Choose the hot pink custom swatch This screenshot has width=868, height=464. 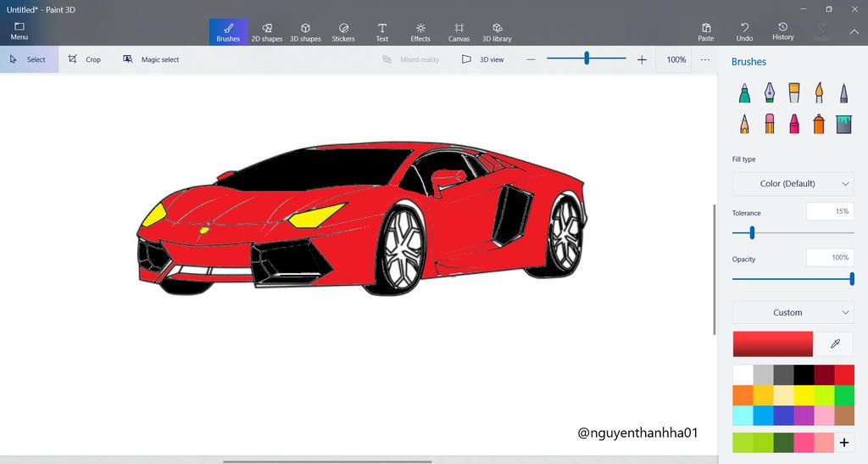(804, 443)
